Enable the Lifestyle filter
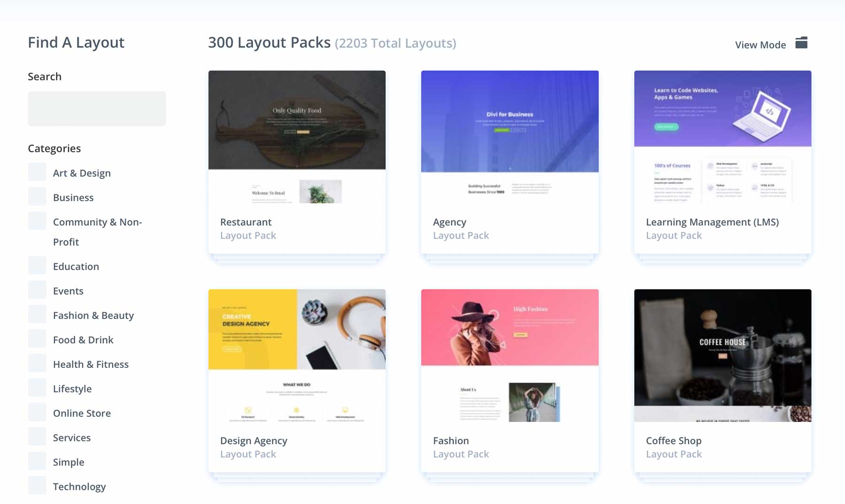845x504 pixels. (x=37, y=387)
